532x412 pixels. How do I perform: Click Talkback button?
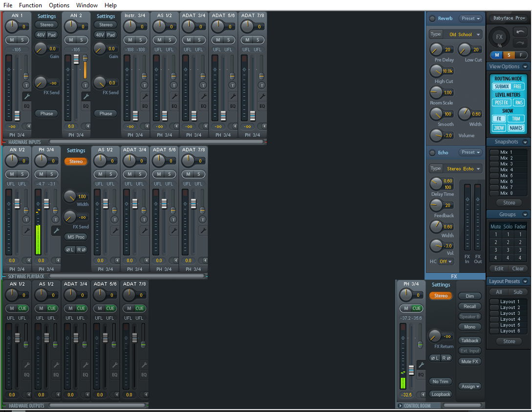[469, 340]
